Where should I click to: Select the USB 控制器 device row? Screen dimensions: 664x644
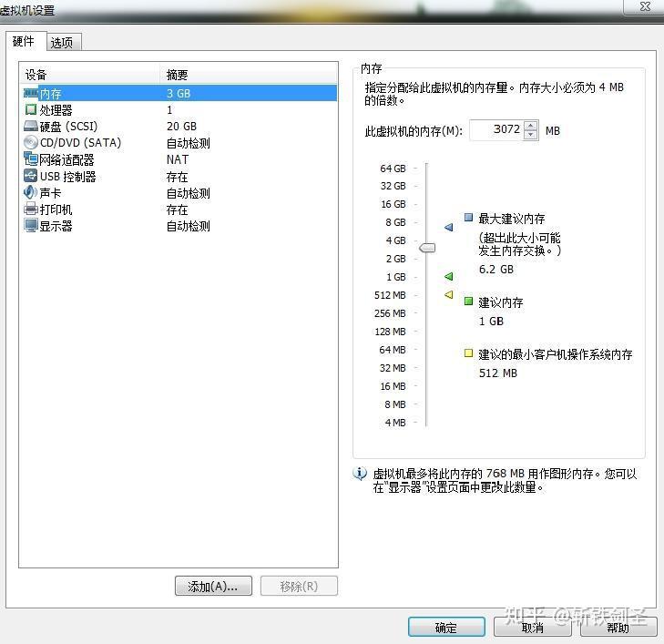(x=180, y=176)
